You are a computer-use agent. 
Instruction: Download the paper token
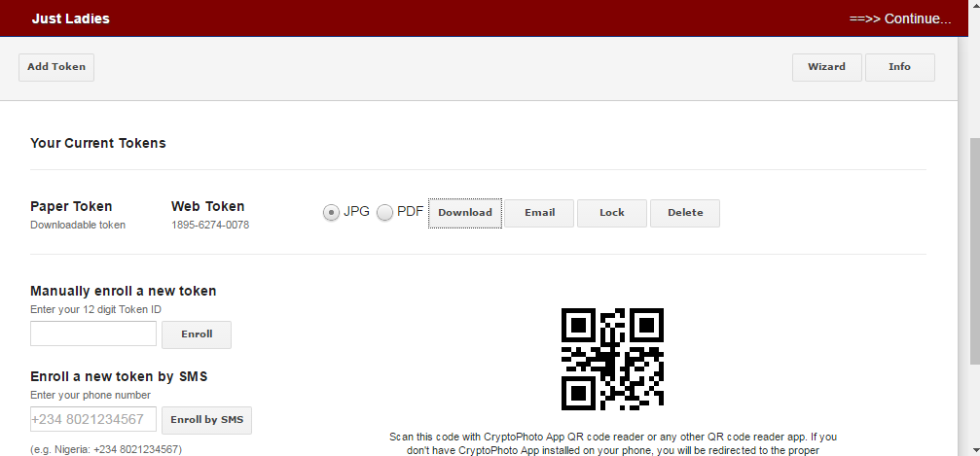(x=465, y=213)
